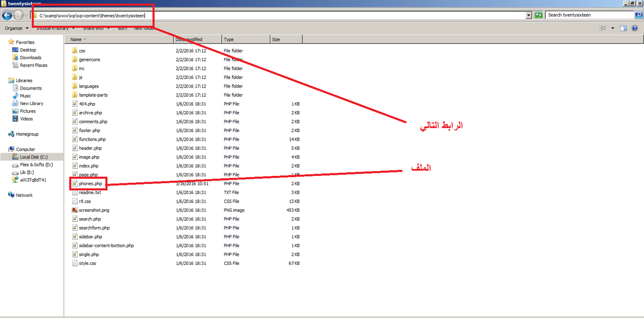Toggle the preview pane icon
644x318 pixels.
624,28
